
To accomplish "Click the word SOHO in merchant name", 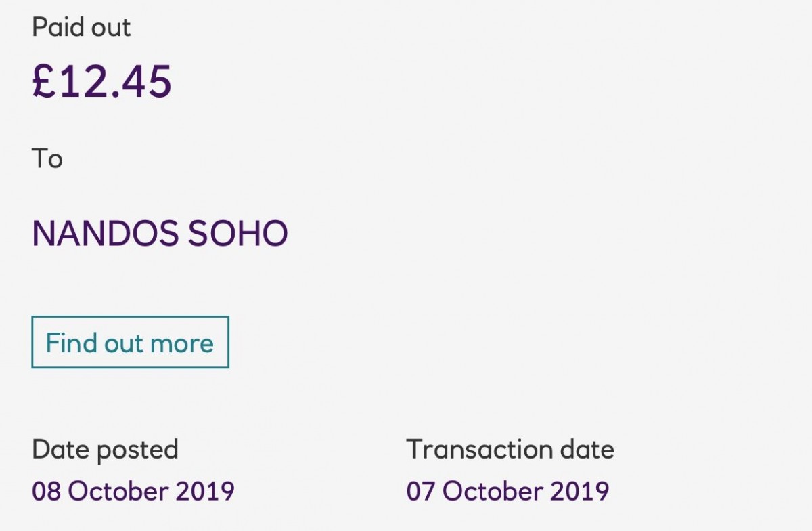I will pyautogui.click(x=238, y=234).
